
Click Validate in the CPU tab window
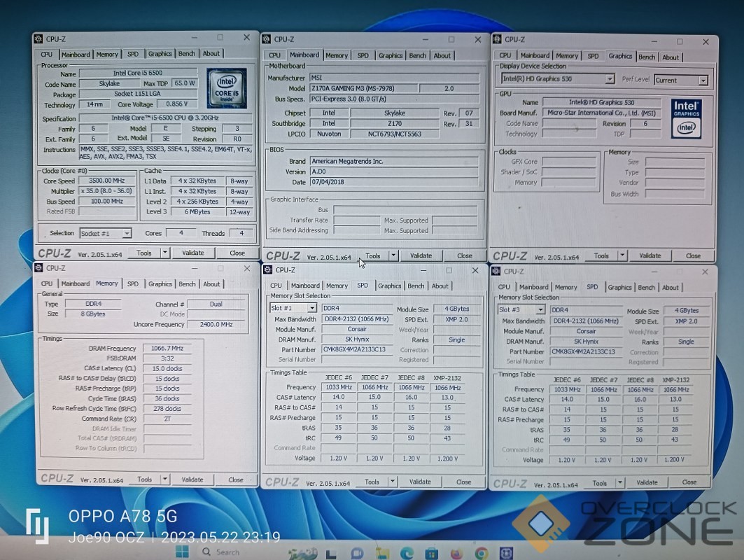point(193,253)
